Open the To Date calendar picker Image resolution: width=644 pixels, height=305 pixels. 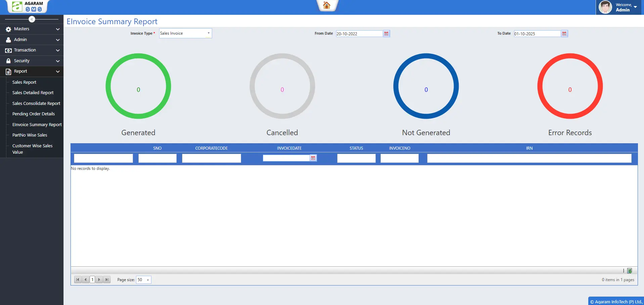point(564,34)
